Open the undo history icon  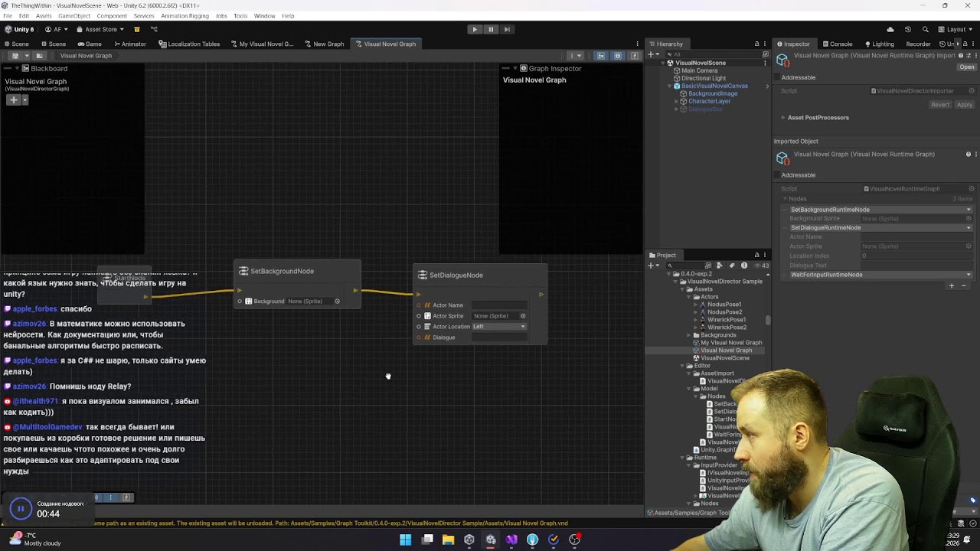pyautogui.click(x=908, y=29)
